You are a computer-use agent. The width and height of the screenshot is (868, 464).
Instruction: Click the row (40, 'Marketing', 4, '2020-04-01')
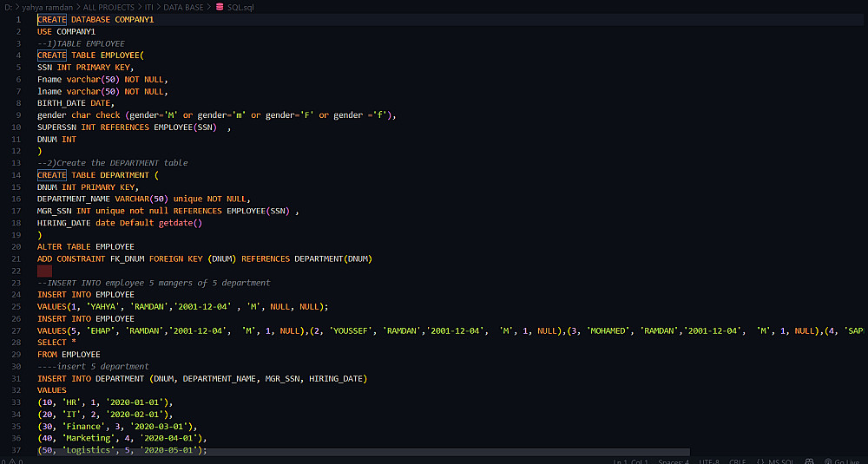pos(122,438)
